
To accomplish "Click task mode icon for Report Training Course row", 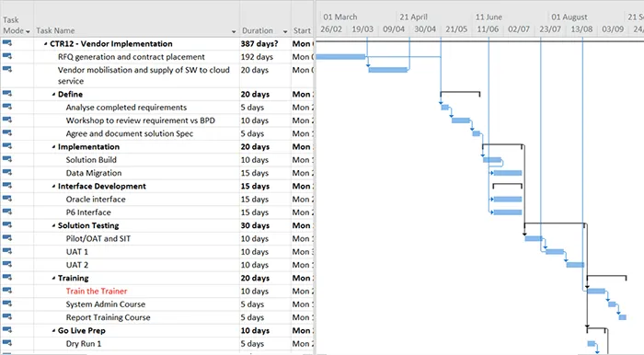I will tap(7, 316).
